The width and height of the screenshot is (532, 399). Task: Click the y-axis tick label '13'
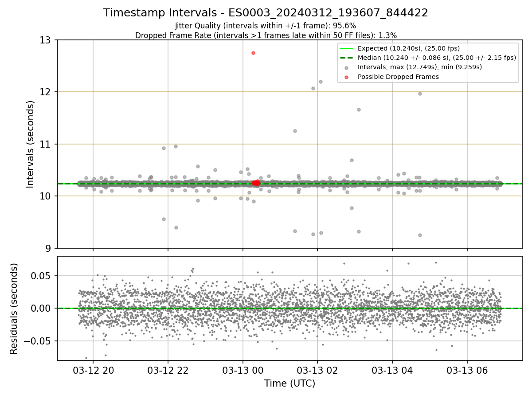[46, 40]
